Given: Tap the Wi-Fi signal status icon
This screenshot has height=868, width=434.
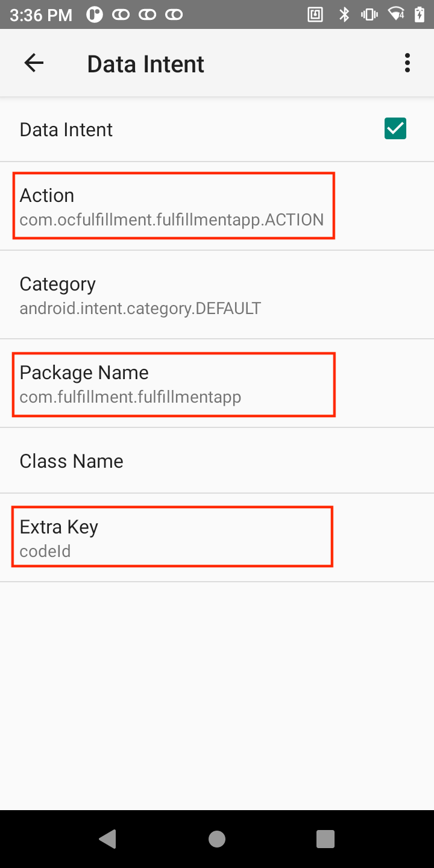Looking at the screenshot, I should click(396, 14).
